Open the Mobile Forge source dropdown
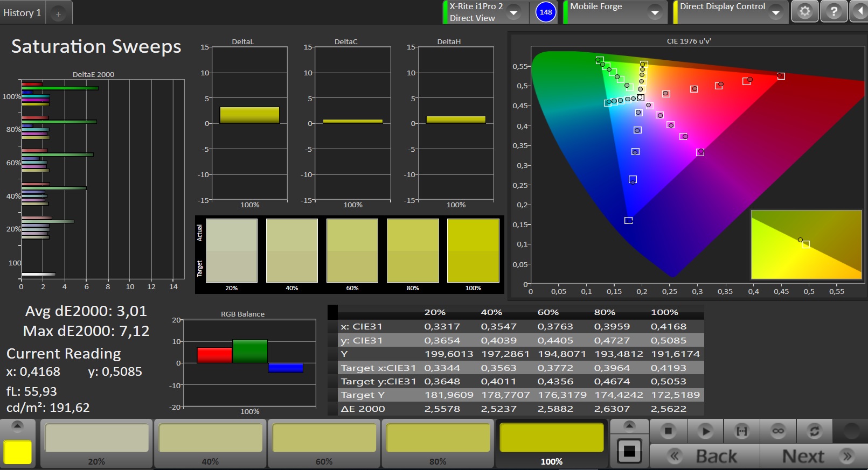The image size is (868, 470). pos(655,12)
